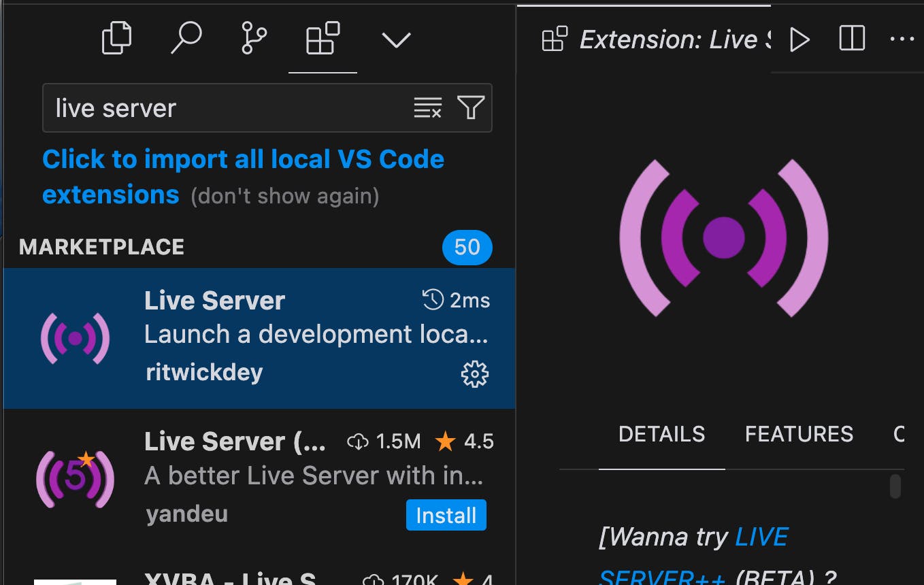Click the 1.5M download count
Screen dimensions: 924x585
coord(384,441)
